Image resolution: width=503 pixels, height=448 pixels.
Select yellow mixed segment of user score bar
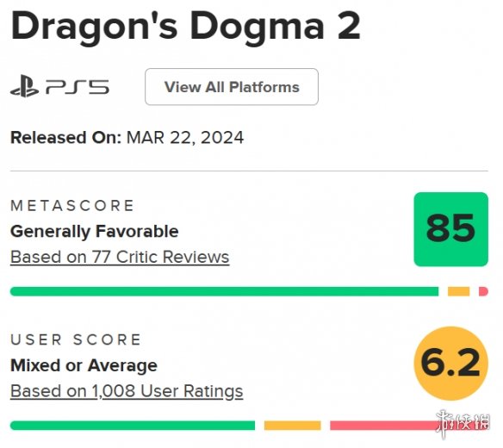[x=293, y=426]
